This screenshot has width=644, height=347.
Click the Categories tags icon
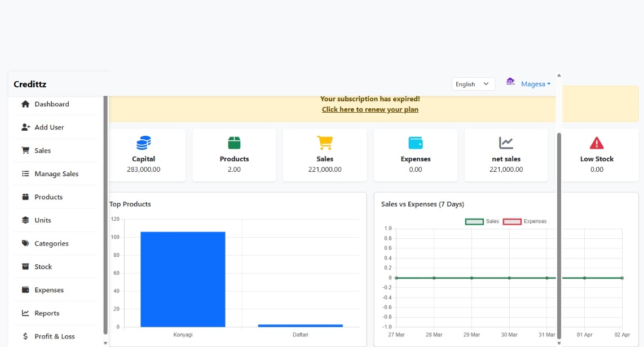(x=25, y=243)
